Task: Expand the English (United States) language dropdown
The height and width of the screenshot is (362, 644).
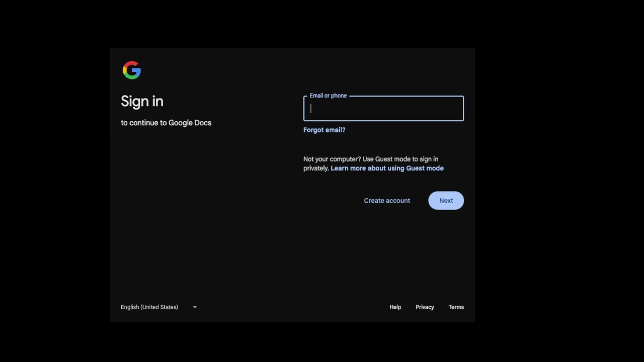Action: pyautogui.click(x=159, y=307)
